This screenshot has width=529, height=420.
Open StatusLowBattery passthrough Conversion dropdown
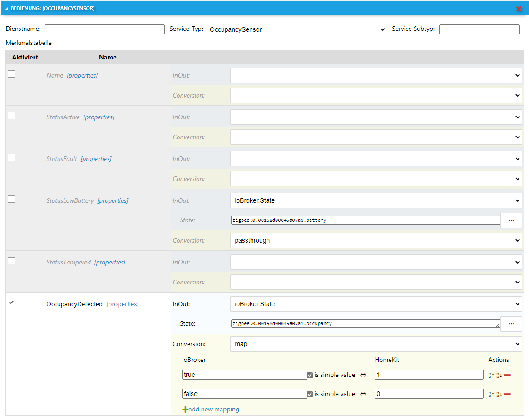(x=376, y=241)
